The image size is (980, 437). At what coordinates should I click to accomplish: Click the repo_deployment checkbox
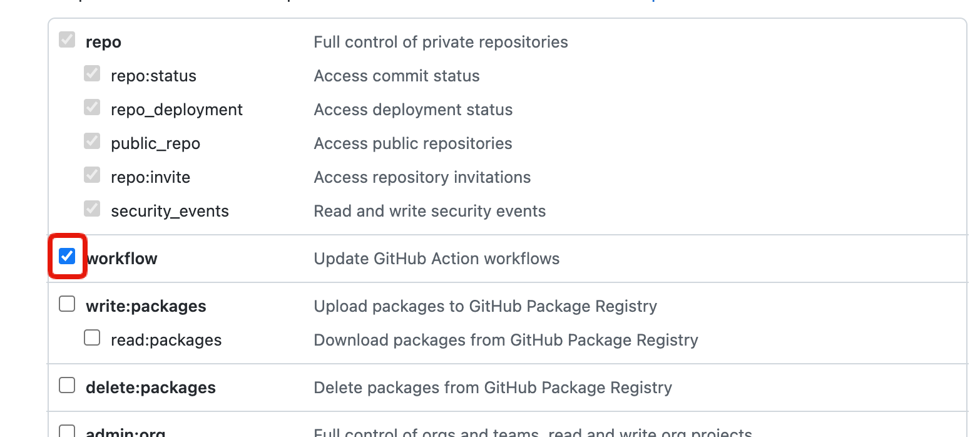(x=92, y=108)
